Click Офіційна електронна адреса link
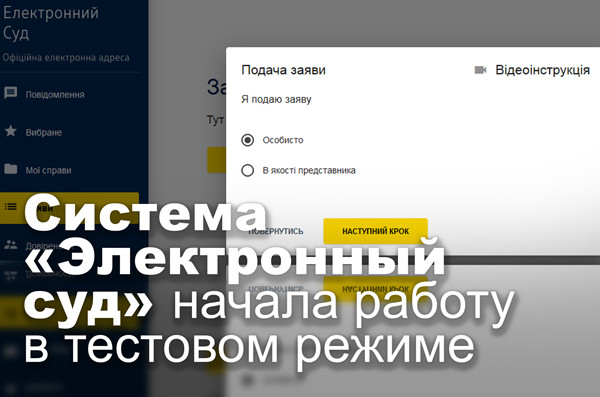 coord(66,58)
